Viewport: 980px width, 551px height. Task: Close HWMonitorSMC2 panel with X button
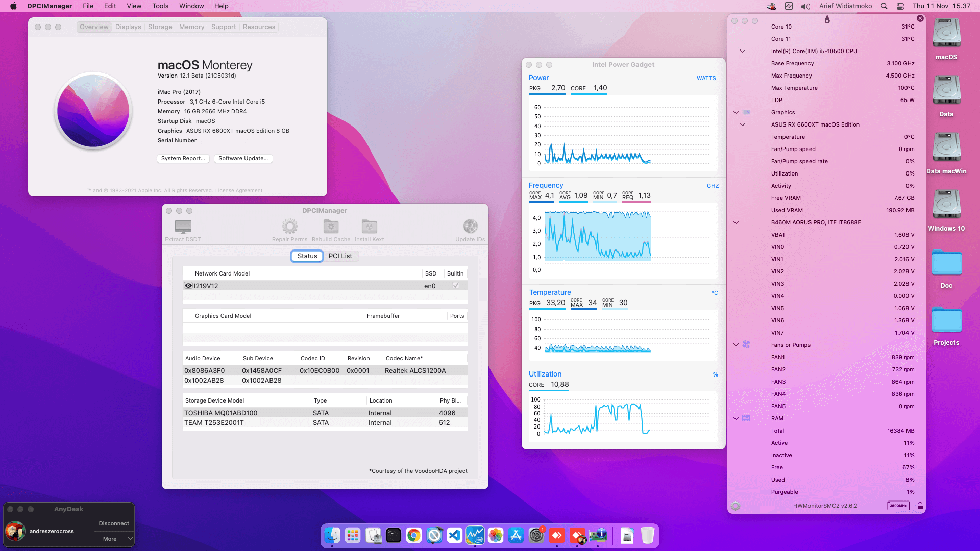pyautogui.click(x=920, y=18)
